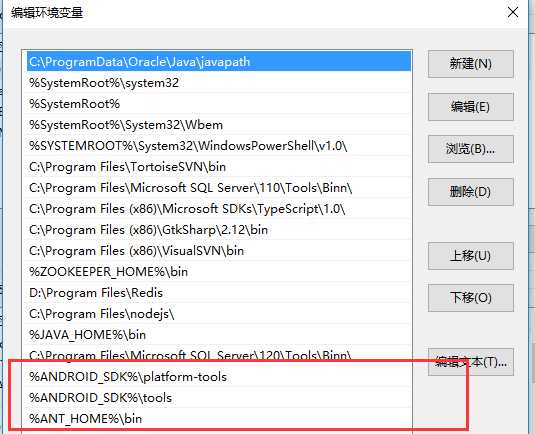Image resolution: width=535 pixels, height=434 pixels.
Task: Click the 新建(N) button
Action: (x=471, y=64)
